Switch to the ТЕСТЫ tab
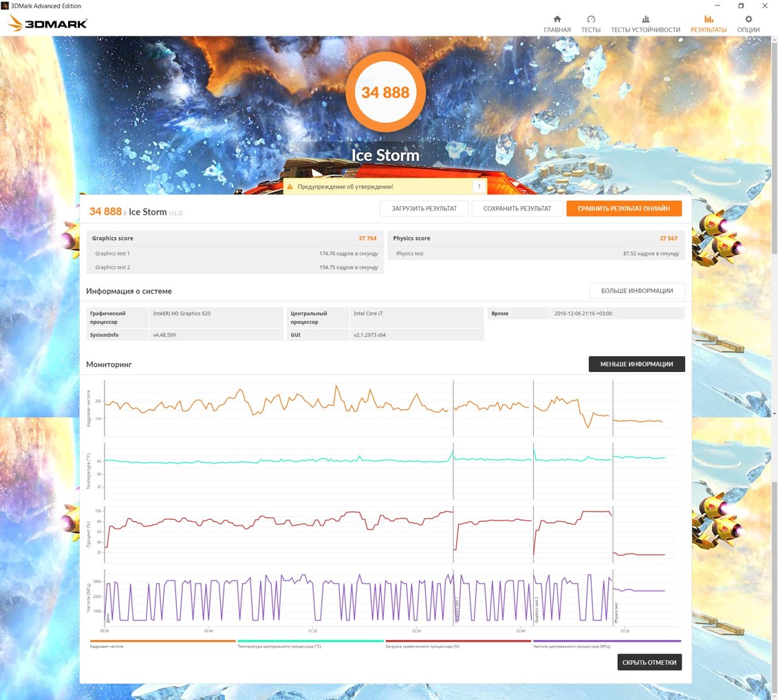The width and height of the screenshot is (778, 700). 590,24
